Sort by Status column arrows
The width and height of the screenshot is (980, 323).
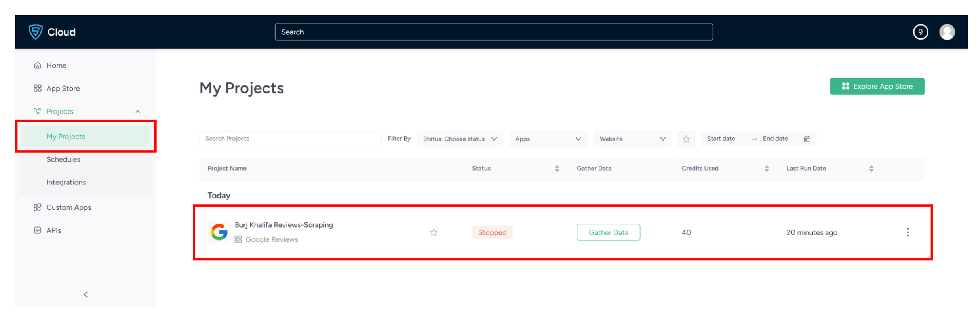[557, 169]
